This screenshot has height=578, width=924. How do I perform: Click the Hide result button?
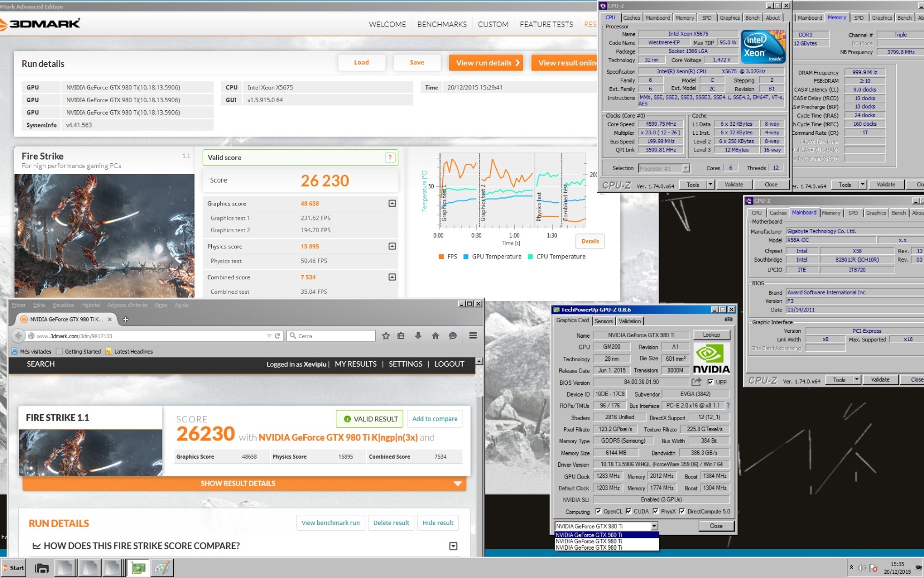[x=438, y=523]
